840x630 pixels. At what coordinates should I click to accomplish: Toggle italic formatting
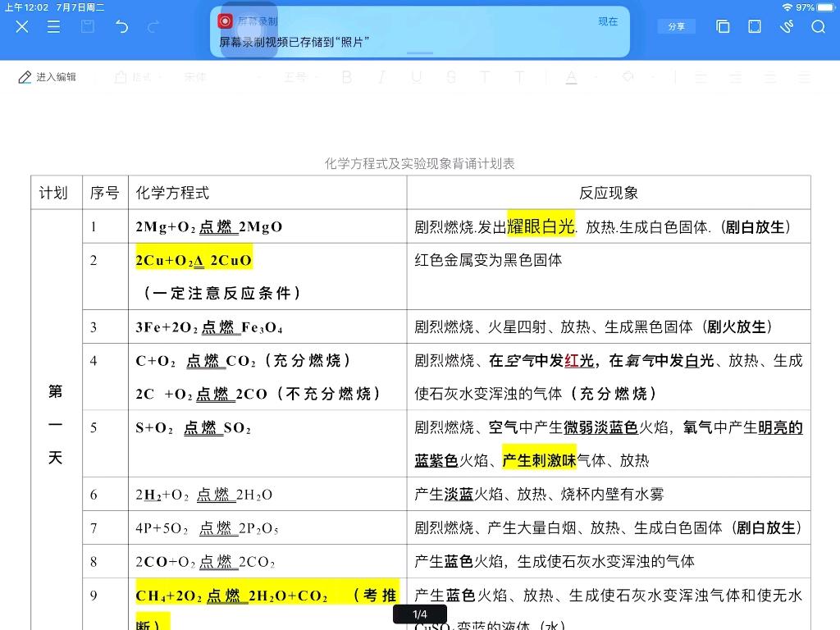(x=382, y=76)
